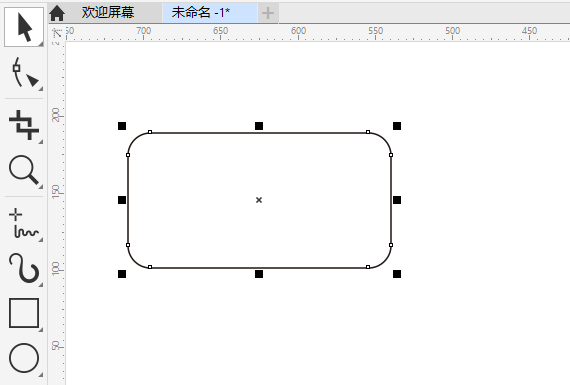Screen dimensions: 570x385
Task: Expand the Crop tool flyout arrow
Action: coord(40,141)
